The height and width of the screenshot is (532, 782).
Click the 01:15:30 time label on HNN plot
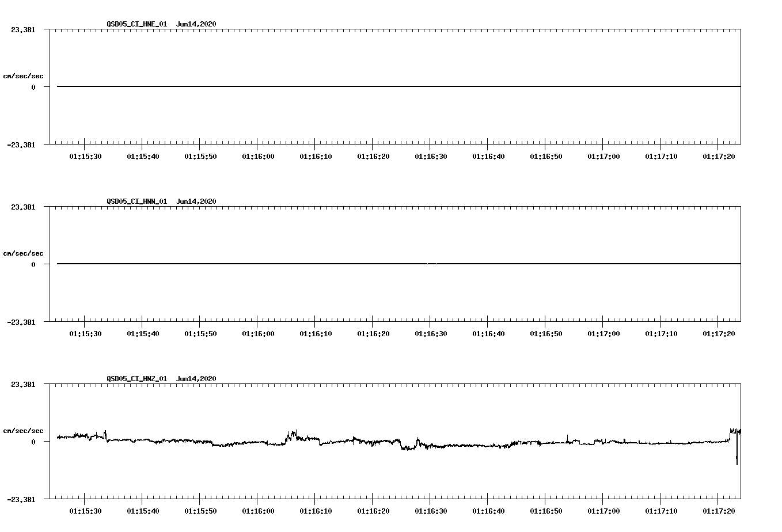[x=85, y=334]
